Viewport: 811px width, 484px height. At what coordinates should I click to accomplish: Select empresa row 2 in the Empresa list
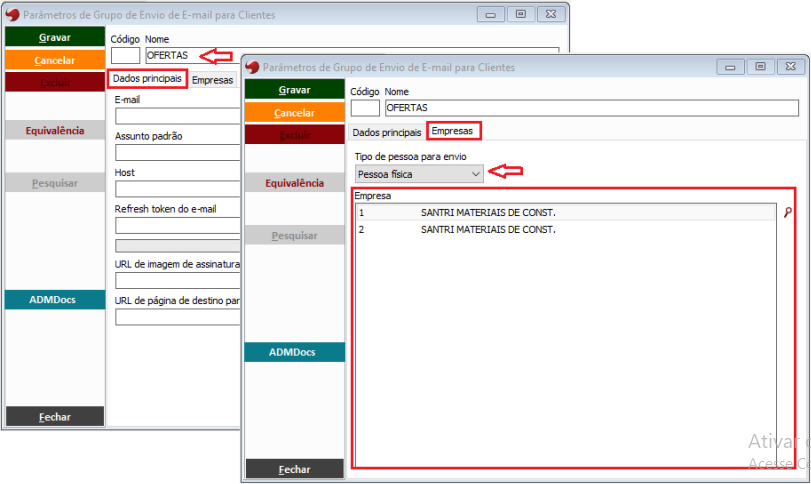[x=487, y=230]
